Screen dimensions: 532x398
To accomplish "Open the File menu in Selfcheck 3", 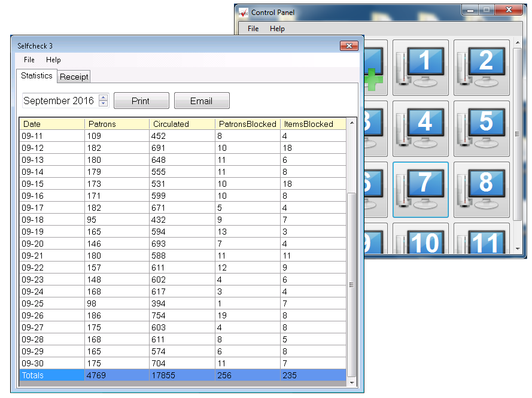I will tap(29, 60).
